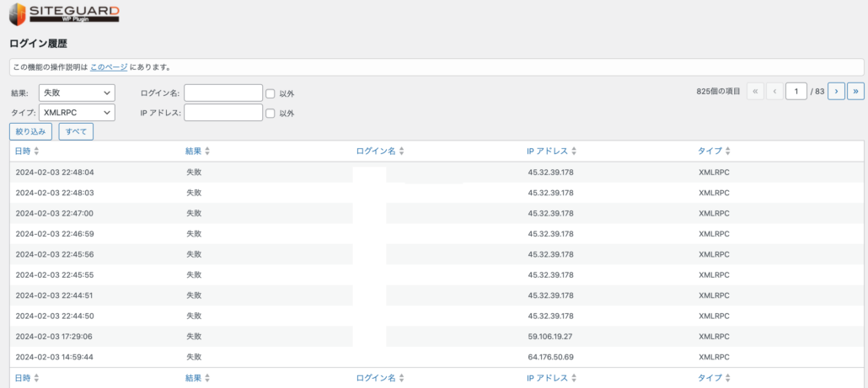Click the 絞り込み filter button

(30, 131)
